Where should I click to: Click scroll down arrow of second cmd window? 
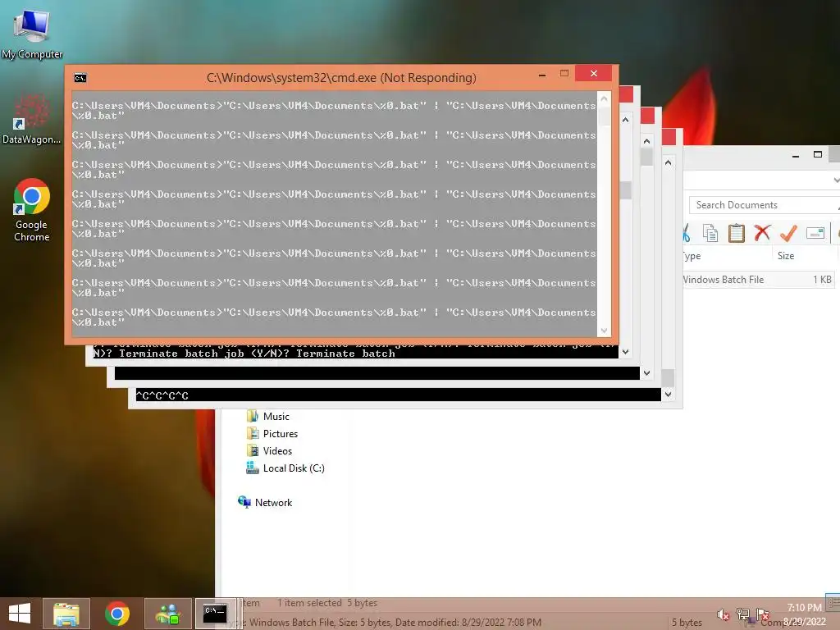coord(625,352)
